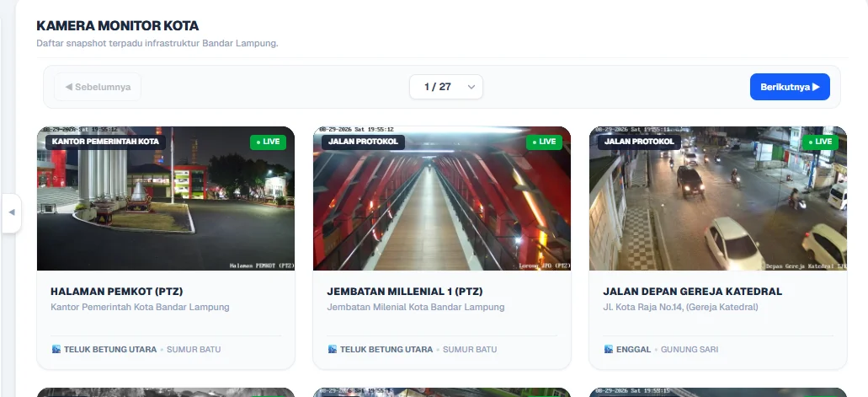The height and width of the screenshot is (397, 868).
Task: Select the ENGGAL district label
Action: point(633,350)
